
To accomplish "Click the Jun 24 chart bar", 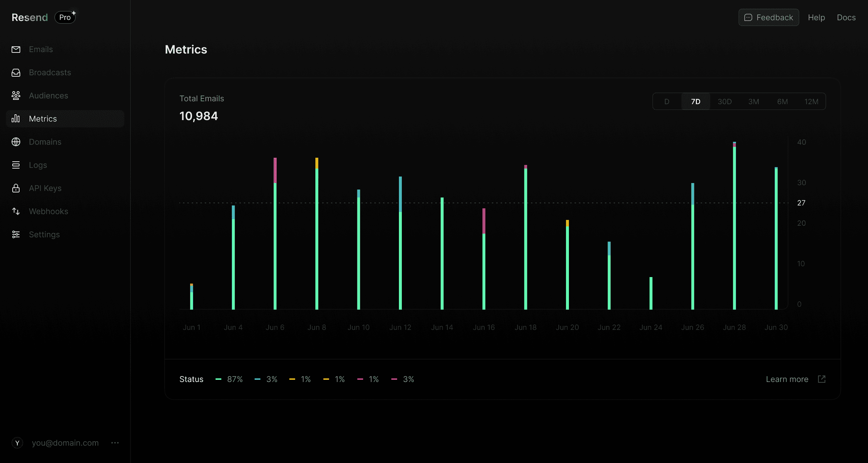I will [651, 293].
